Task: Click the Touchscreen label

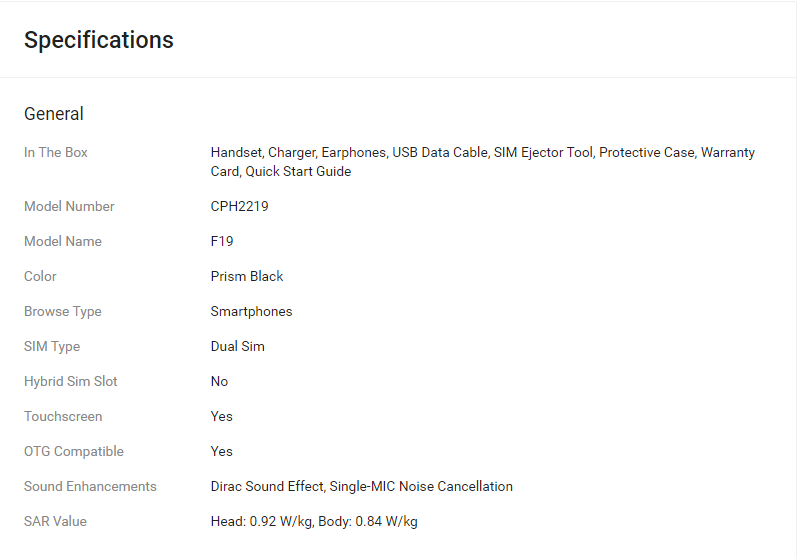Action: (x=63, y=417)
